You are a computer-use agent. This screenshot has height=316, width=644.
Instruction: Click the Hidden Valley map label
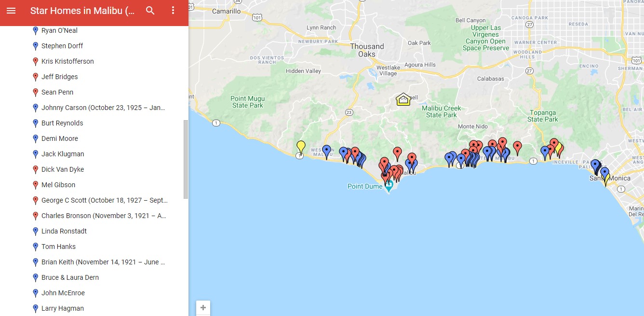303,71
